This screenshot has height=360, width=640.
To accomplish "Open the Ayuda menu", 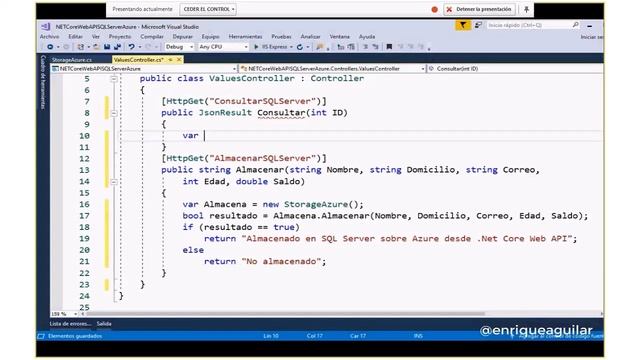I will point(367,37).
